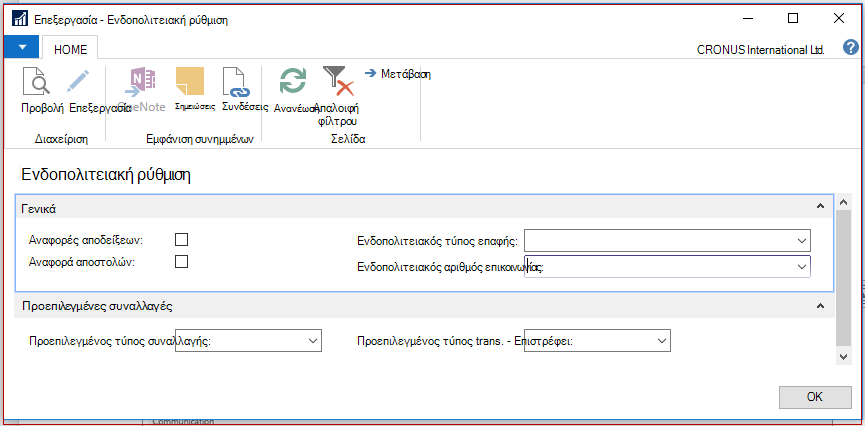
Task: Click the CRONUS International Ltd. label
Action: click(760, 50)
